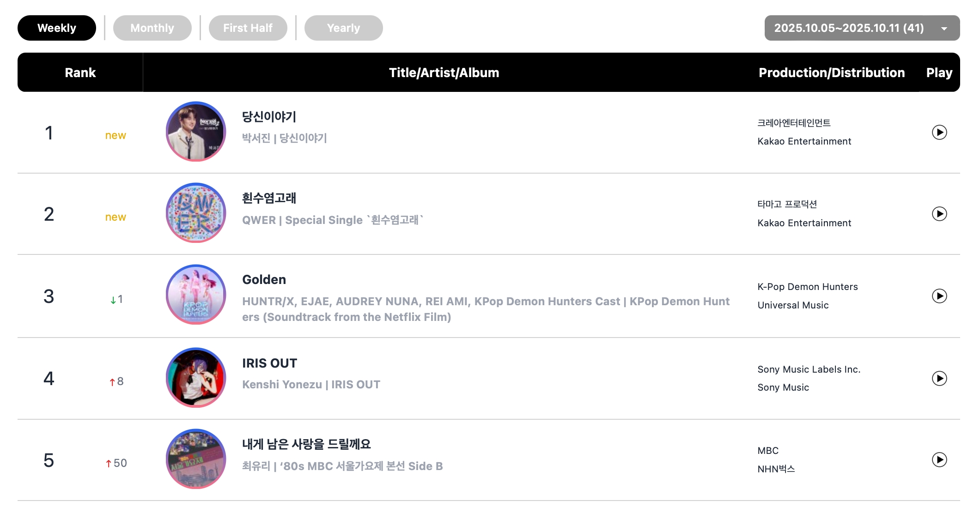The height and width of the screenshot is (507, 980).
Task: Click the 당신이야기 song title
Action: point(269,117)
